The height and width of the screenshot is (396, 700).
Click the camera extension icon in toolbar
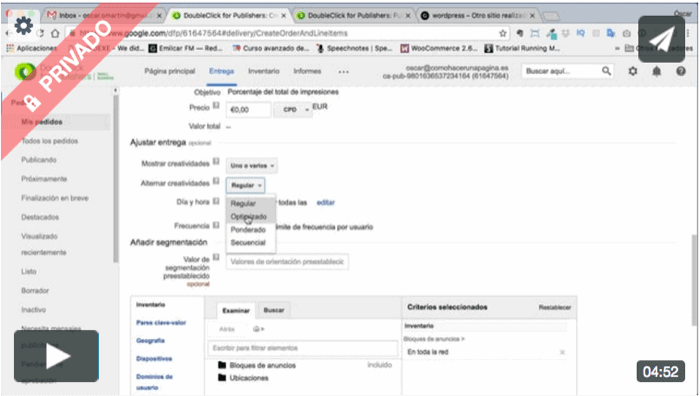coord(627,33)
